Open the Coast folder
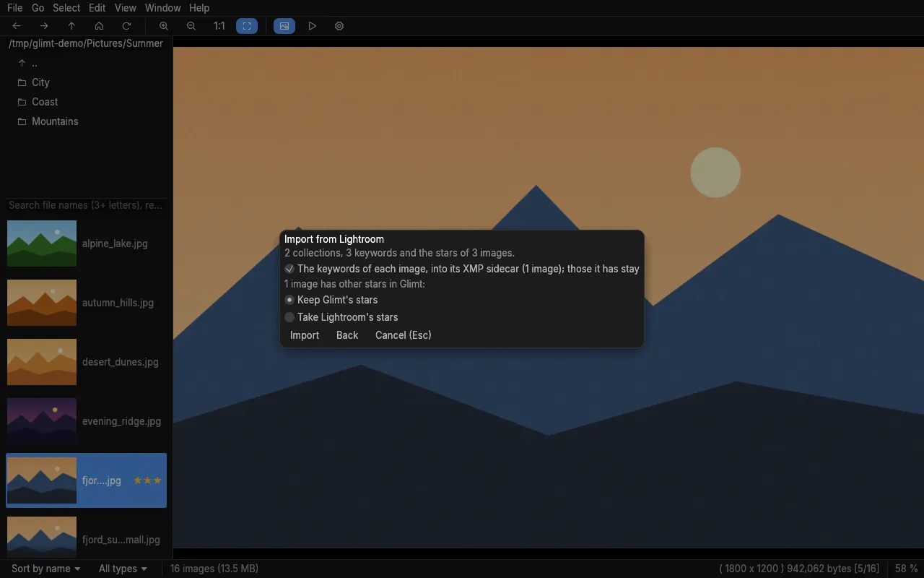The width and height of the screenshot is (924, 578). click(x=87, y=102)
